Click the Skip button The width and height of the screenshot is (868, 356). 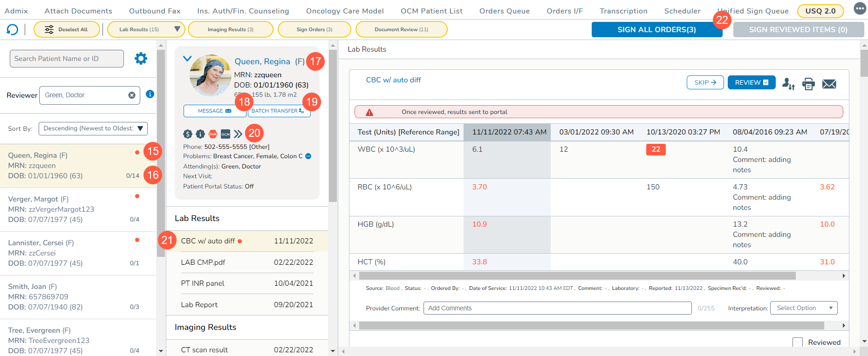pyautogui.click(x=705, y=82)
